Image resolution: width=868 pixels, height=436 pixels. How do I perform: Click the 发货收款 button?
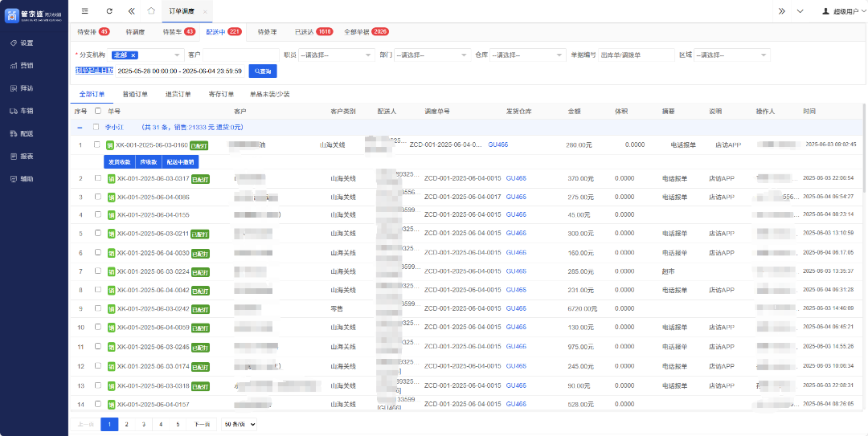120,161
